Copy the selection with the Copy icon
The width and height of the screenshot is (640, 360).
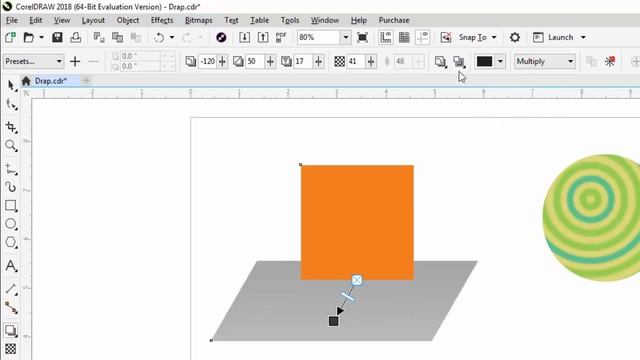click(x=118, y=38)
